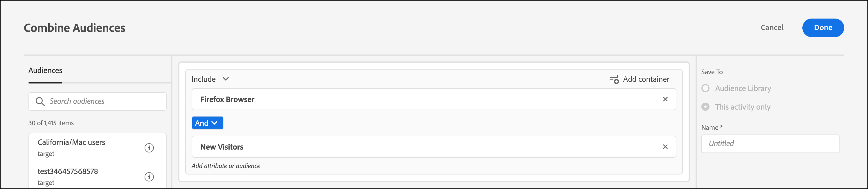The height and width of the screenshot is (189, 868).
Task: Switch to the Audiences tab
Action: (x=45, y=71)
